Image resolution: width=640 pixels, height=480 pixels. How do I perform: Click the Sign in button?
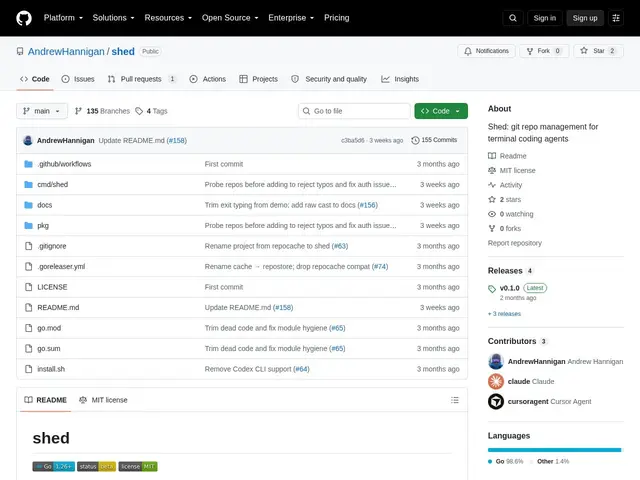(544, 18)
